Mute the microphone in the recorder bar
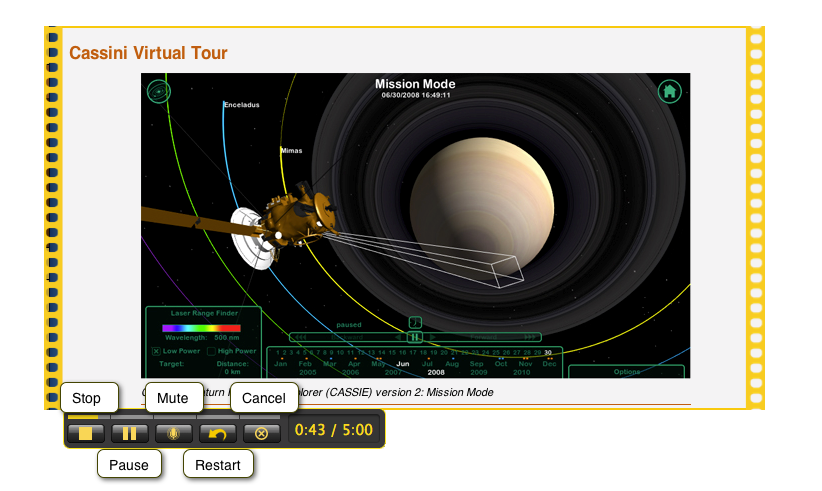The height and width of the screenshot is (491, 822). (173, 433)
